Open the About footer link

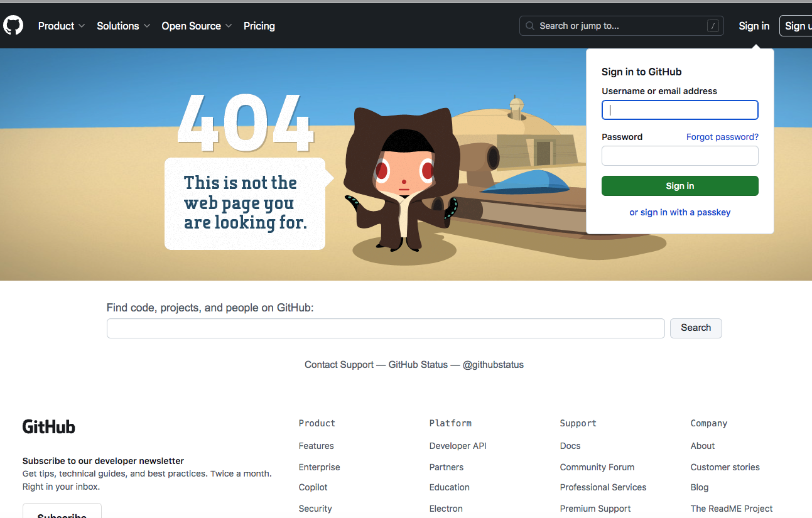[x=703, y=446]
